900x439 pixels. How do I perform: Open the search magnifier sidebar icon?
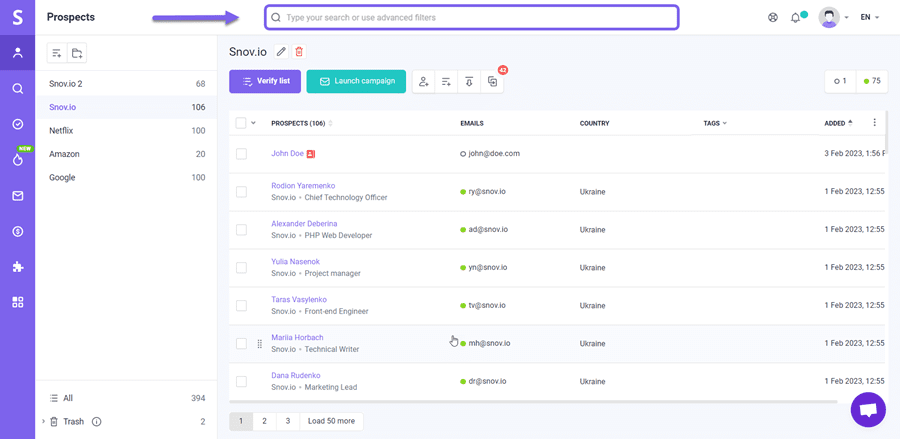18,88
